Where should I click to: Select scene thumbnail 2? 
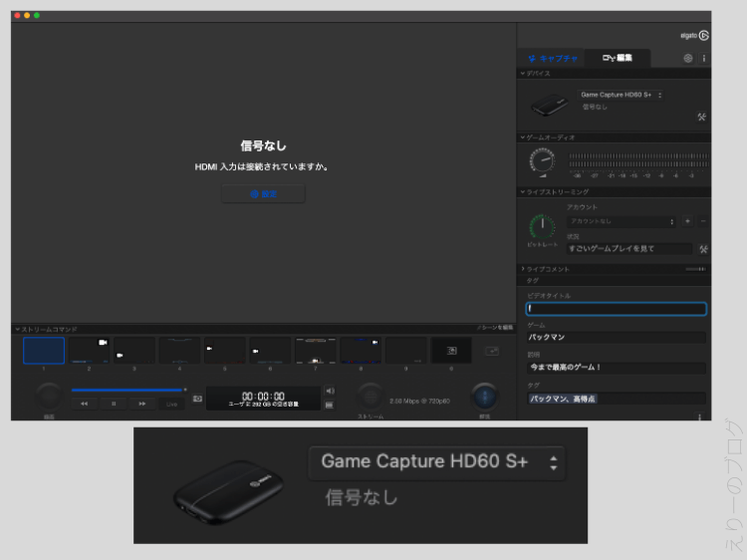coord(89,351)
